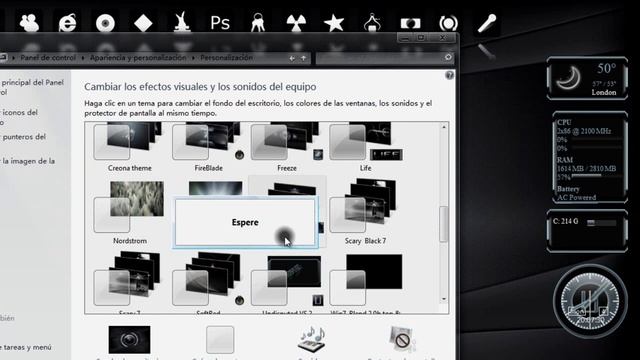The image size is (640, 360).
Task: Open the camera dock icon
Action: pos(410,23)
